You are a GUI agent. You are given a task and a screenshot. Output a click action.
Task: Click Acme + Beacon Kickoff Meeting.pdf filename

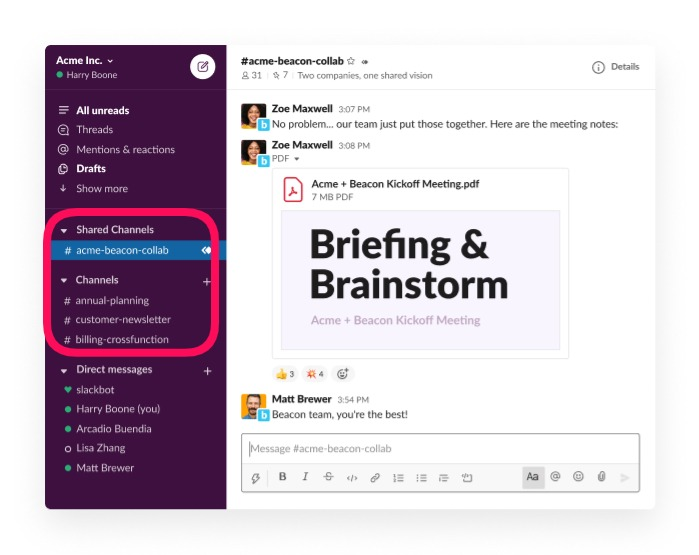coord(395,184)
